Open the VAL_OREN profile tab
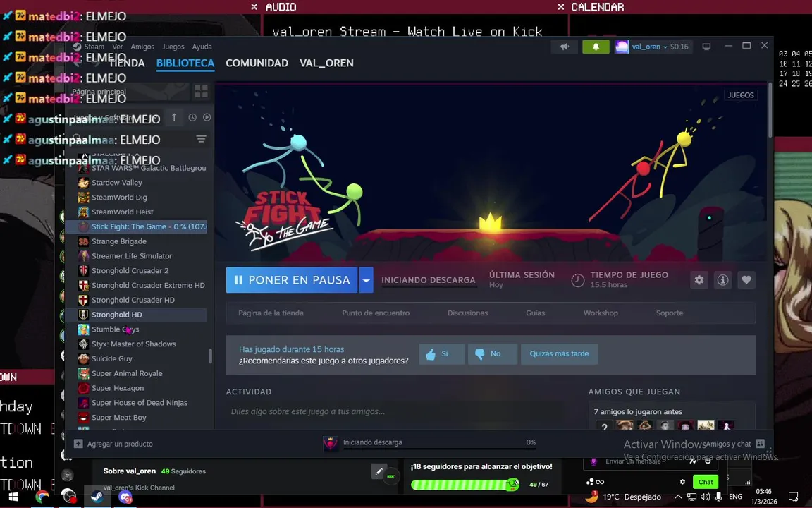 pyautogui.click(x=326, y=64)
